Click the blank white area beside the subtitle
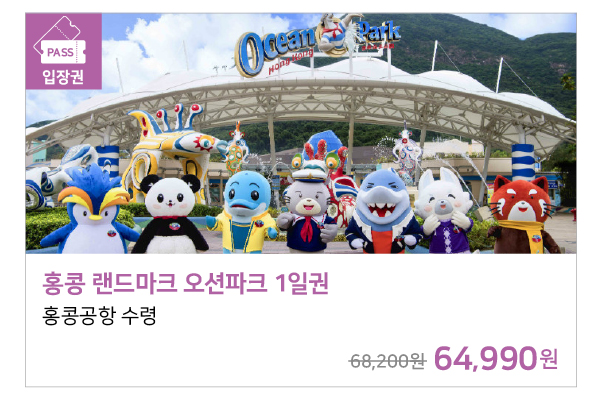 (364, 316)
